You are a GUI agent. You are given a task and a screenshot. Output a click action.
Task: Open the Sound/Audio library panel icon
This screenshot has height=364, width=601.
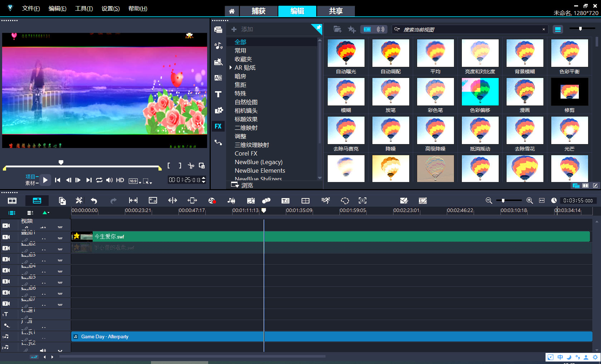click(218, 46)
